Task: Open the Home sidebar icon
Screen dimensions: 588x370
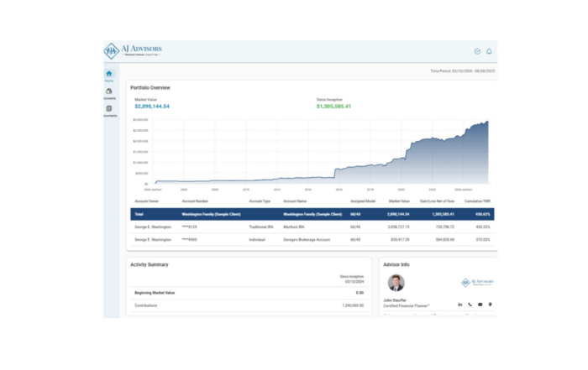Action: tap(108, 74)
